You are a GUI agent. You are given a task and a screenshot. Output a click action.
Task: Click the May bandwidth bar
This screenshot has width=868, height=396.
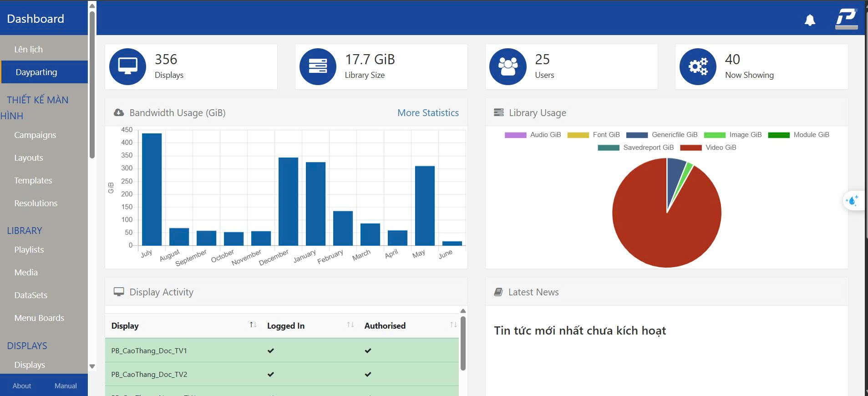click(x=425, y=206)
